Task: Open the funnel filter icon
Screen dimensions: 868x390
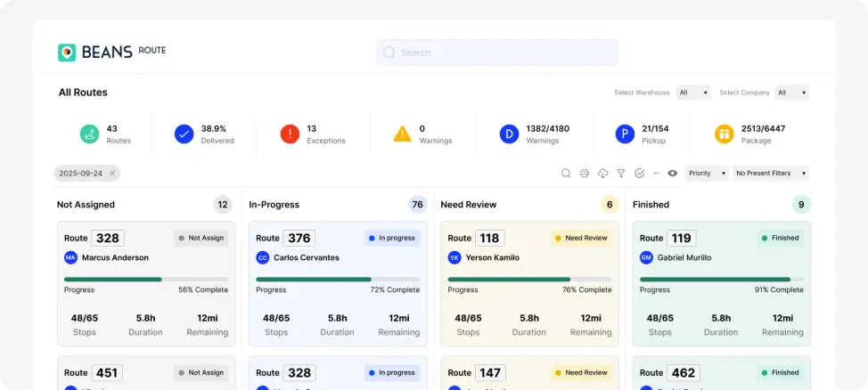Action: click(621, 174)
